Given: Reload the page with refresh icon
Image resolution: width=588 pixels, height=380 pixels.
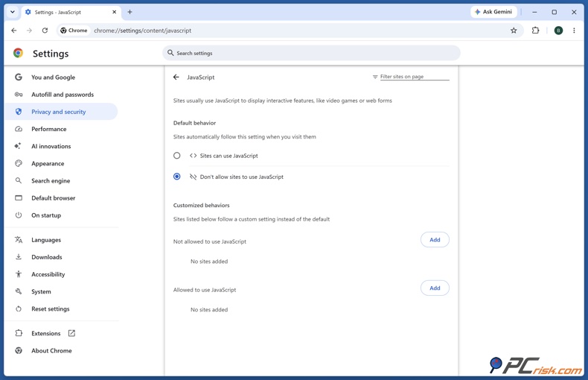Looking at the screenshot, I should 45,31.
